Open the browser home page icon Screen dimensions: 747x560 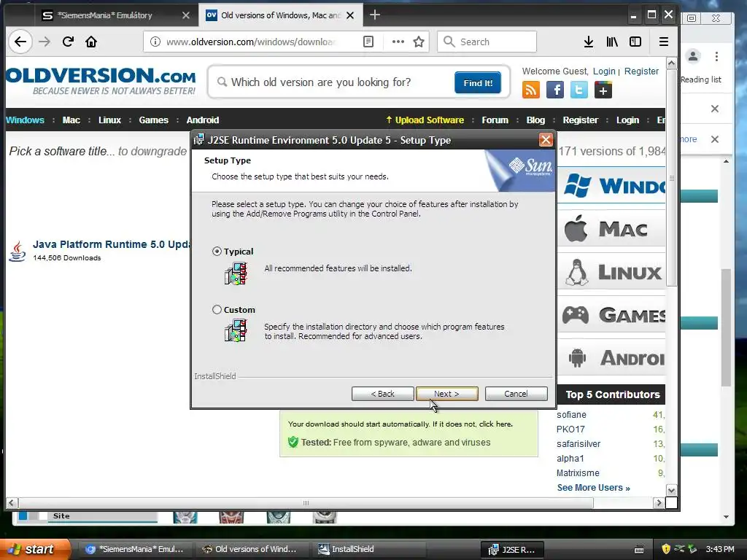(91, 42)
